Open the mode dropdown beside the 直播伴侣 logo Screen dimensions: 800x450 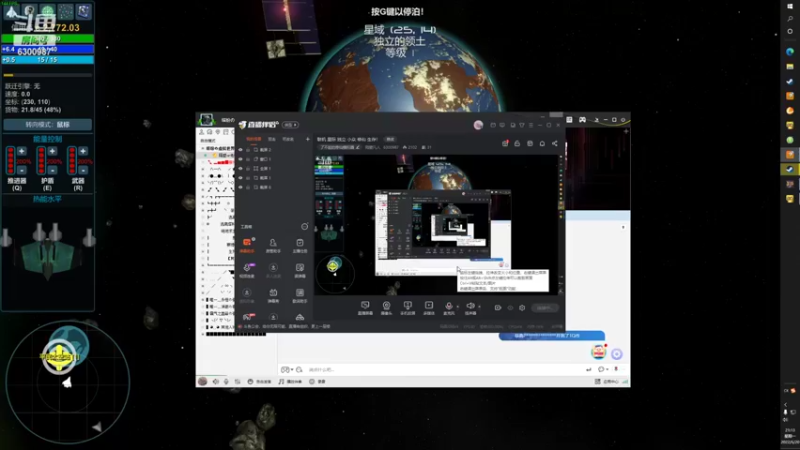pos(291,125)
